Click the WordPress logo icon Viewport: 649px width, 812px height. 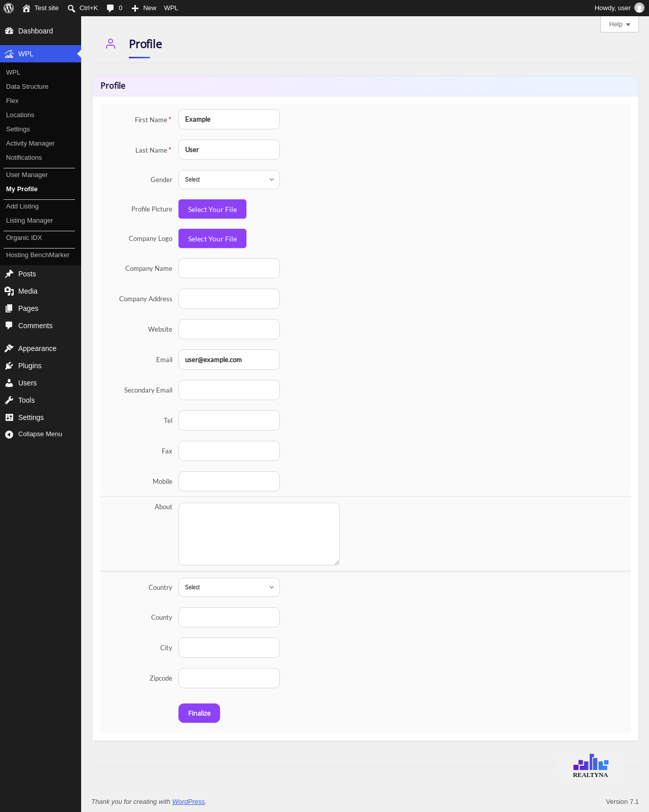9,8
